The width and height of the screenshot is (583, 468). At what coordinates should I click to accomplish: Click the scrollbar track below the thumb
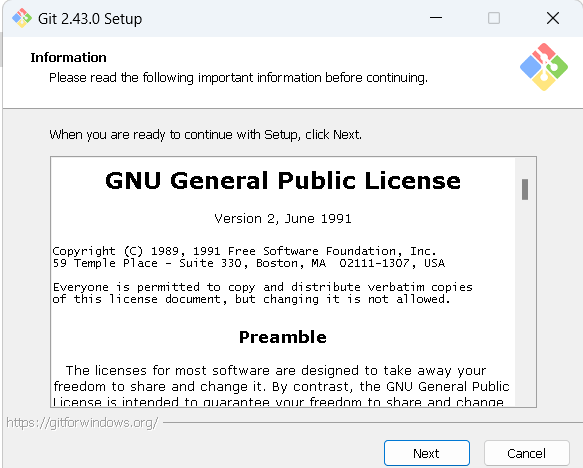tap(525, 301)
